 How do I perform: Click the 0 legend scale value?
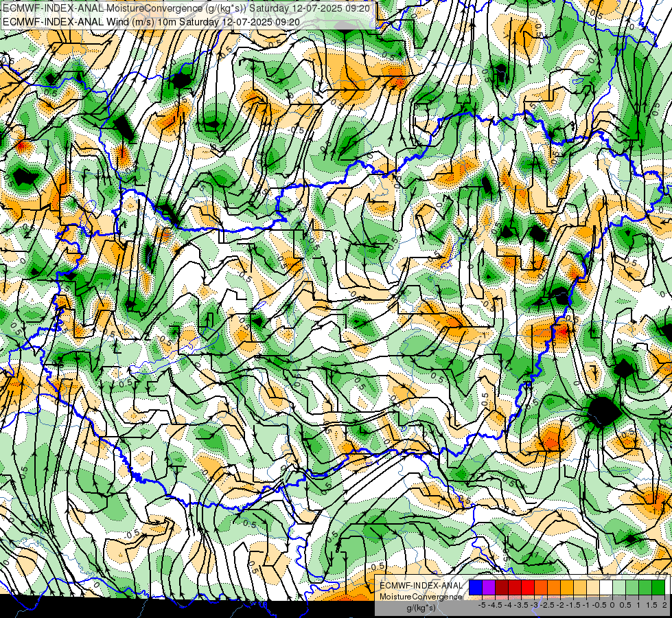(x=612, y=605)
